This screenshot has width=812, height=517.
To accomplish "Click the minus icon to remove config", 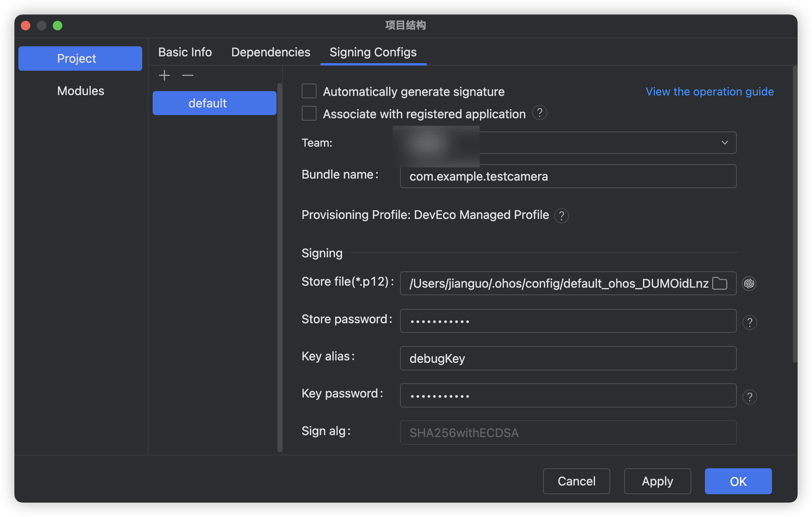I will [187, 76].
